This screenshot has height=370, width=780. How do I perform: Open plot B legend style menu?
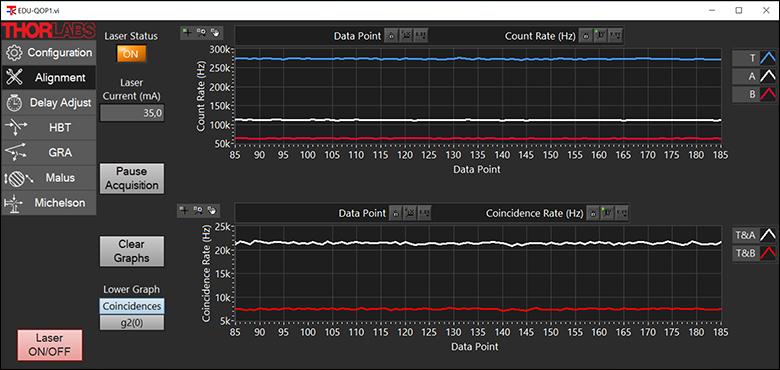click(x=767, y=94)
